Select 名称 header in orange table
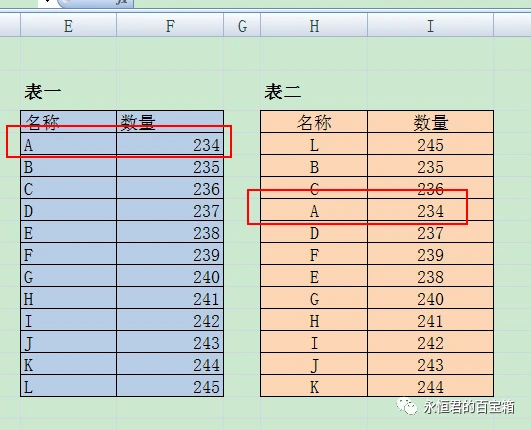The width and height of the screenshot is (531, 430). [x=314, y=122]
